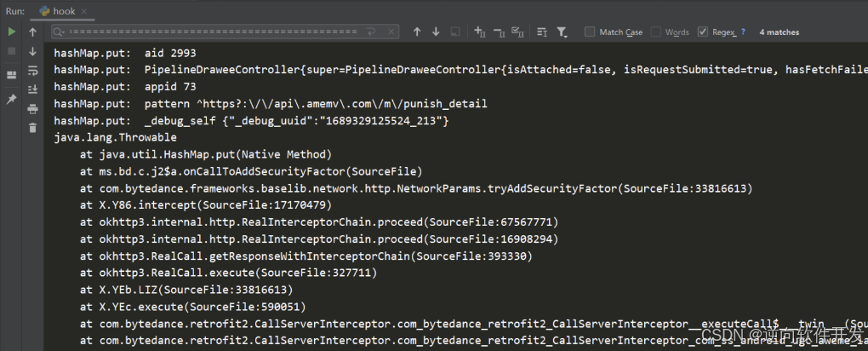Click the okhttp3.RealCall.execute stack frame
The width and height of the screenshot is (868, 351).
click(229, 273)
